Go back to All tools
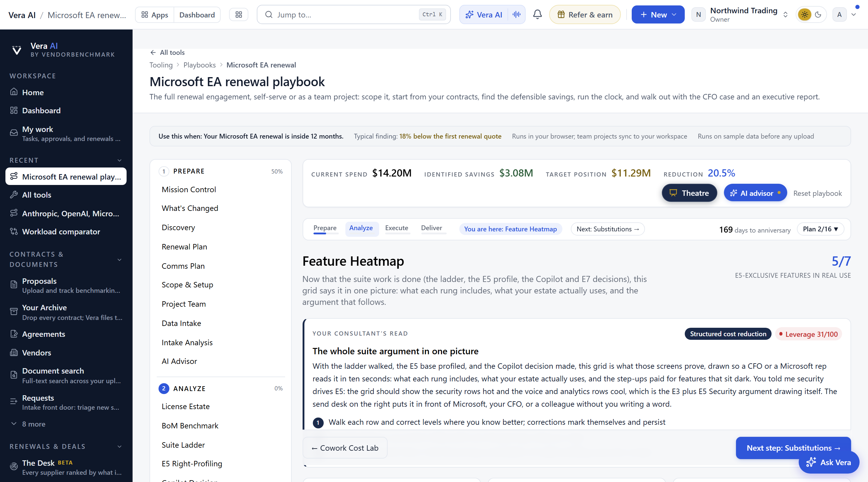This screenshot has height=482, width=868. click(x=167, y=52)
